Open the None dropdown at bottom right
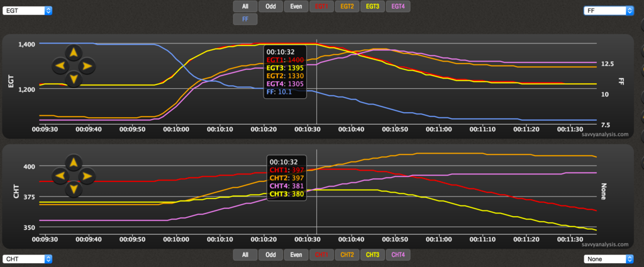Viewport: 644px width, 267px height. [x=607, y=259]
